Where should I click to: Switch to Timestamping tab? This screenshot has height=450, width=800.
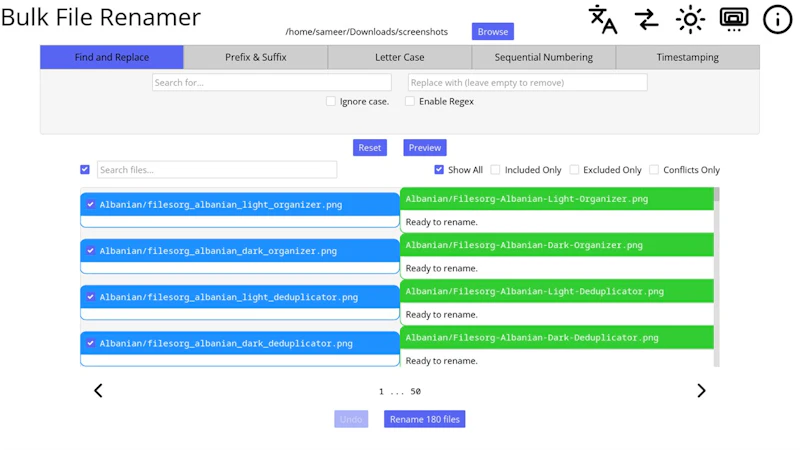click(x=687, y=57)
